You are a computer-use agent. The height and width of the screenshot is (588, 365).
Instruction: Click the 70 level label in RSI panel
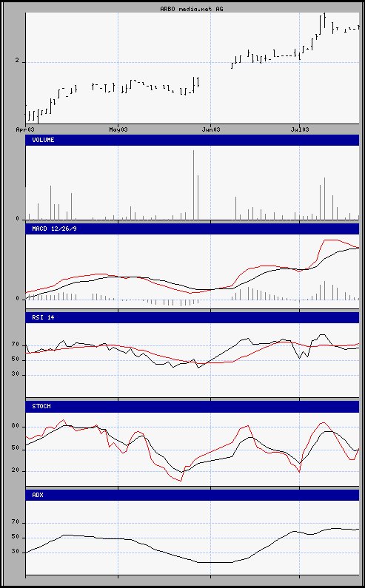point(16,344)
